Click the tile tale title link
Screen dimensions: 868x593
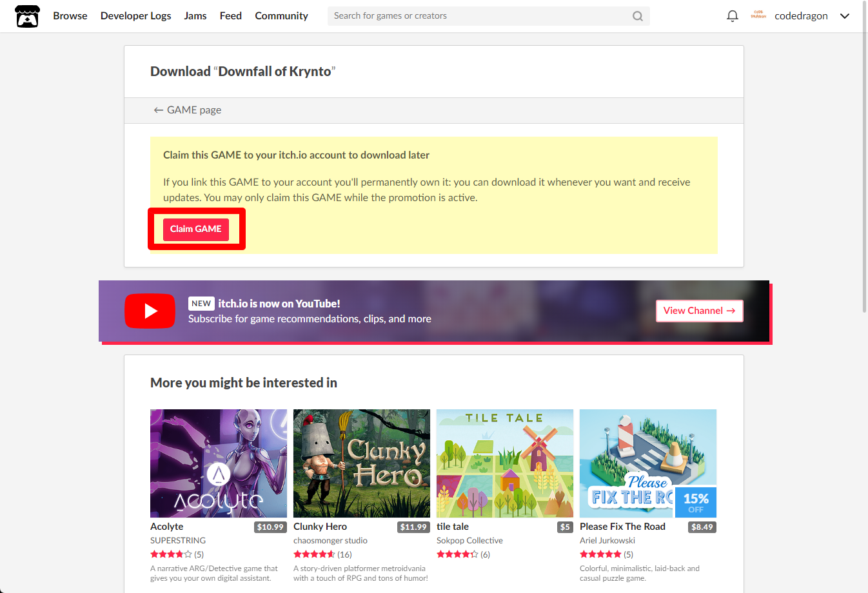(453, 527)
